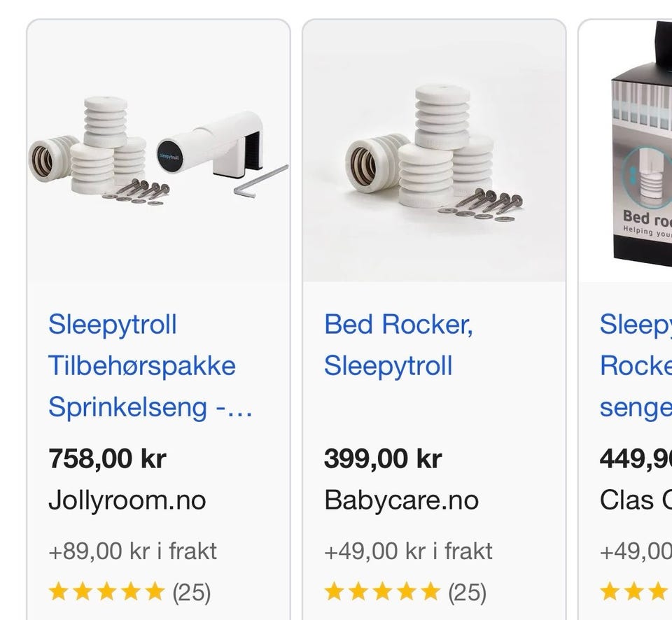Open the partially visible third product title

click(635, 365)
